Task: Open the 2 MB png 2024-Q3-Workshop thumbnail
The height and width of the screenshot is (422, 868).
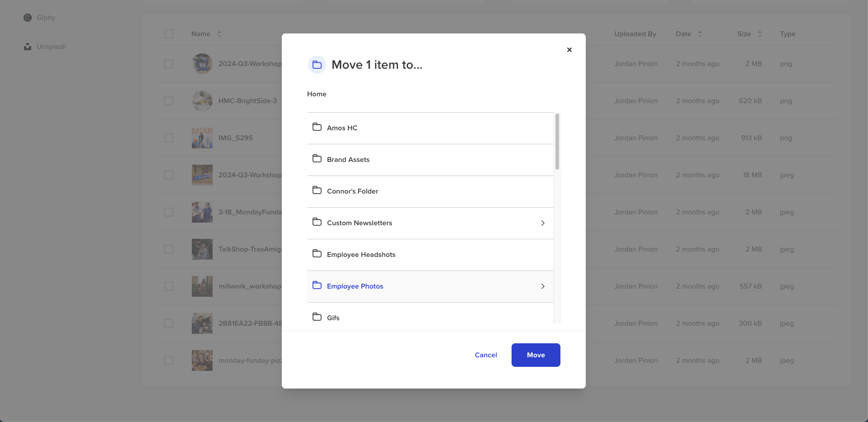Action: [202, 64]
